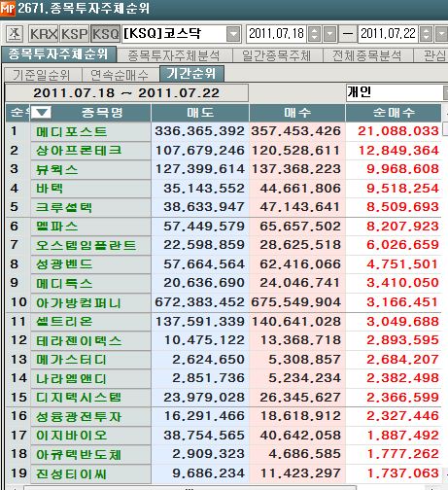Open the start date calendar dropdown
This screenshot has height=490, width=448.
[x=329, y=34]
